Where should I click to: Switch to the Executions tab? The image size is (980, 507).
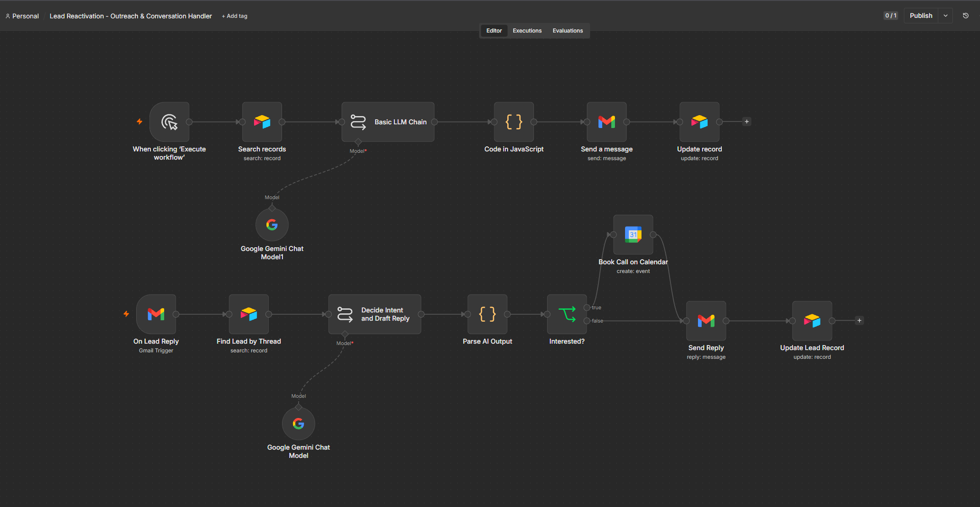(527, 31)
